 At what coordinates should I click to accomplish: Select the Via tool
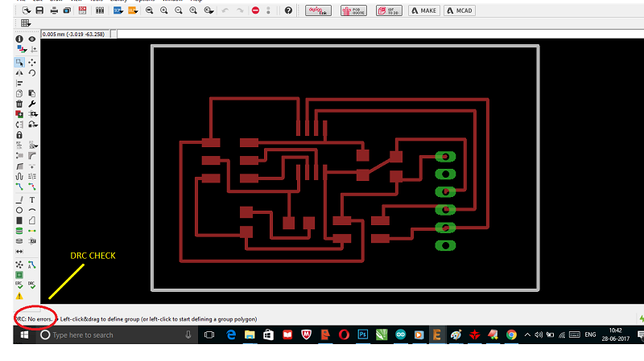pos(19,231)
